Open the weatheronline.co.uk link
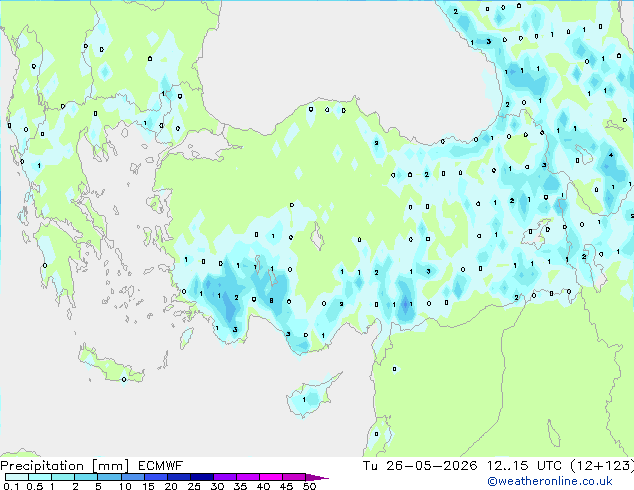 point(550,481)
